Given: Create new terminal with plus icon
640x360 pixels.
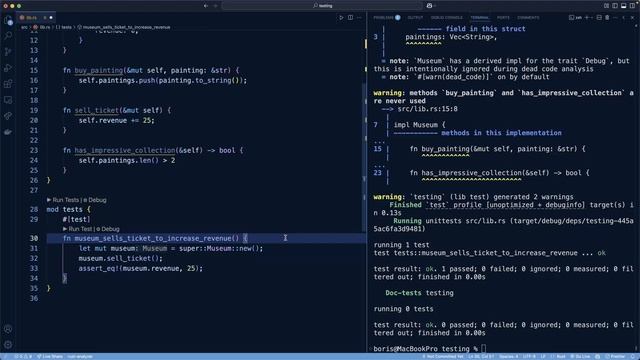Looking at the screenshot, I should [587, 18].
